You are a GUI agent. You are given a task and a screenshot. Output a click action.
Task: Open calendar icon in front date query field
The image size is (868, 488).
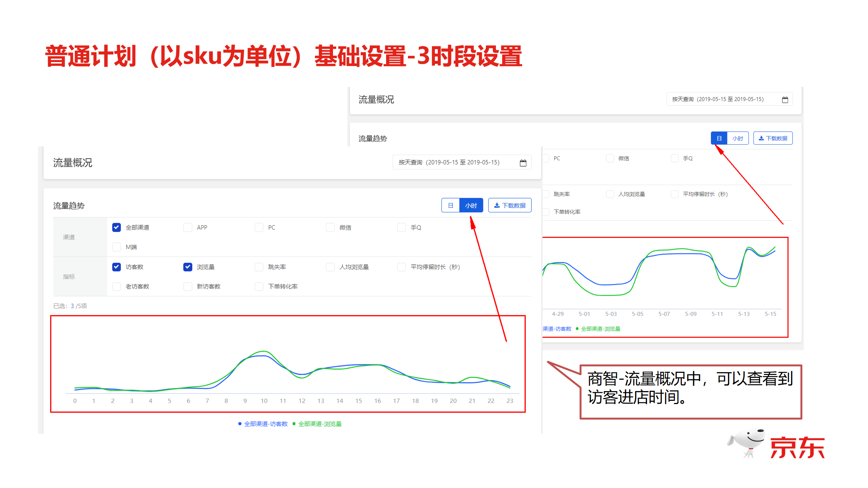523,163
